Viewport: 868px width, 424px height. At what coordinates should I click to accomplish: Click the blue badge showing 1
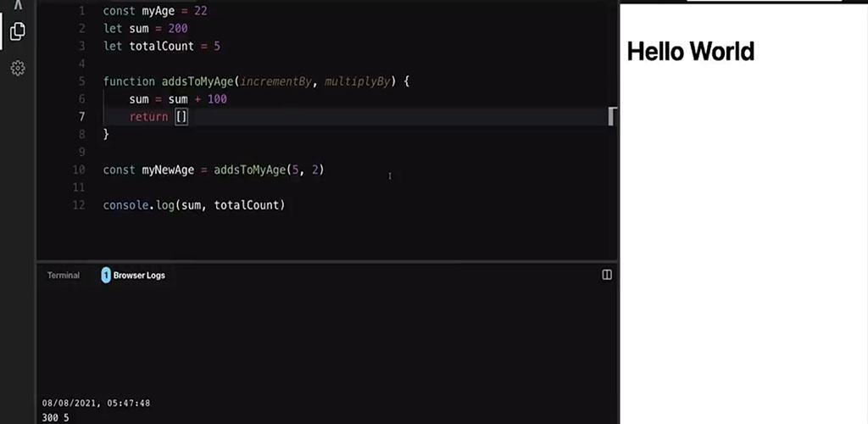click(x=106, y=275)
